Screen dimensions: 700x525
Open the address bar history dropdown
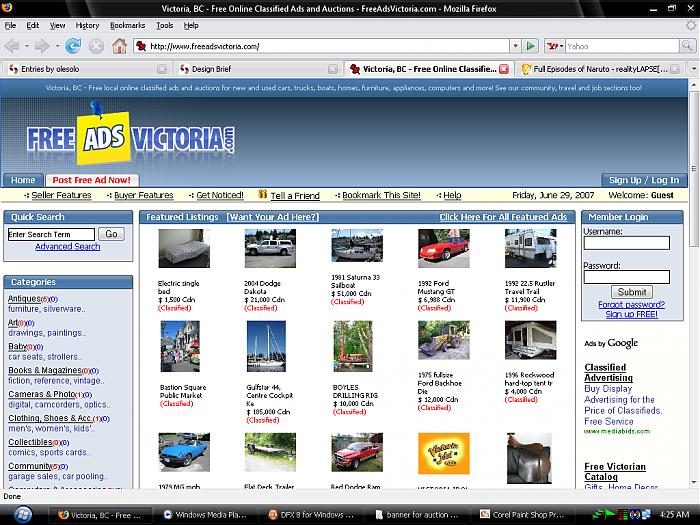516,46
